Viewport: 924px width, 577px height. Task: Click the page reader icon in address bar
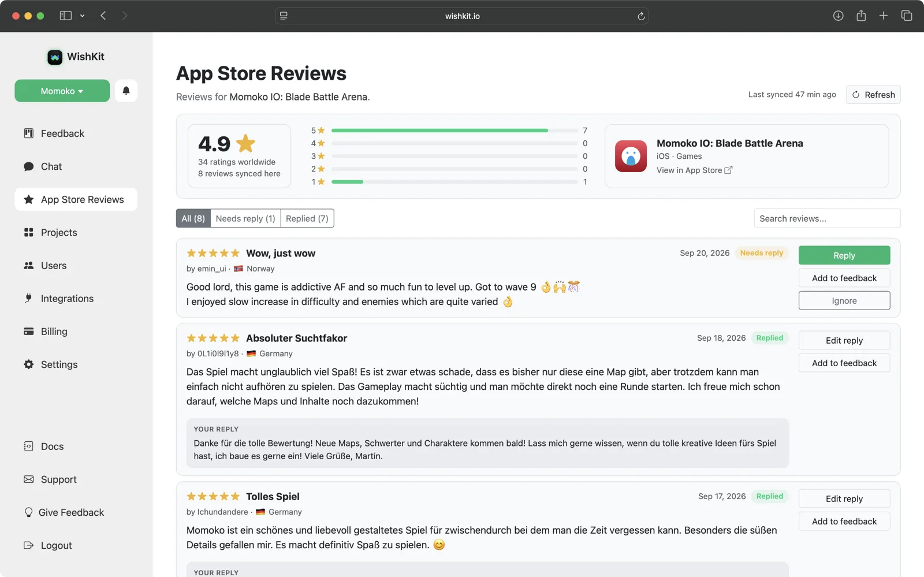point(284,16)
